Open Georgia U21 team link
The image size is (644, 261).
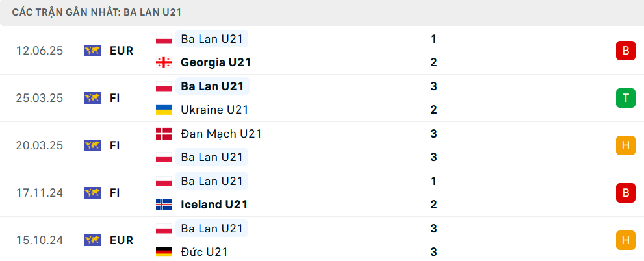[216, 62]
